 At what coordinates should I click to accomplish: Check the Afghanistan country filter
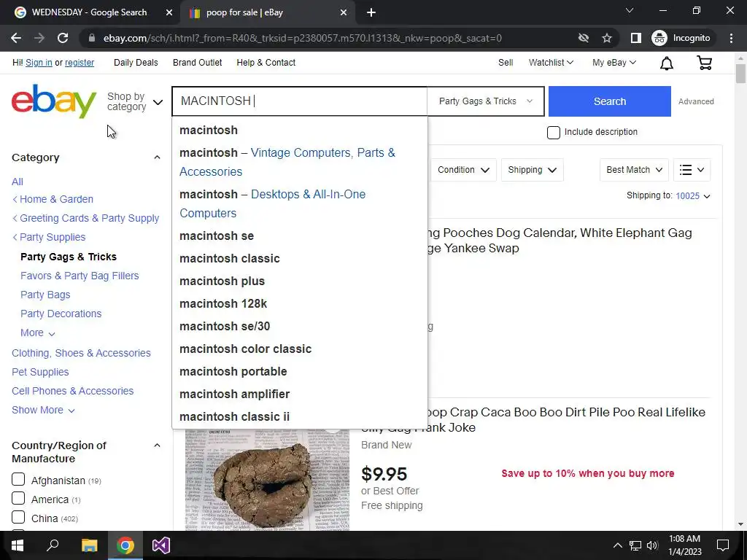click(x=18, y=479)
